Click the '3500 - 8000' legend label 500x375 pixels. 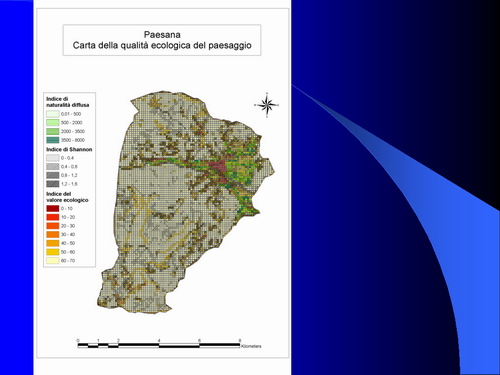point(73,140)
